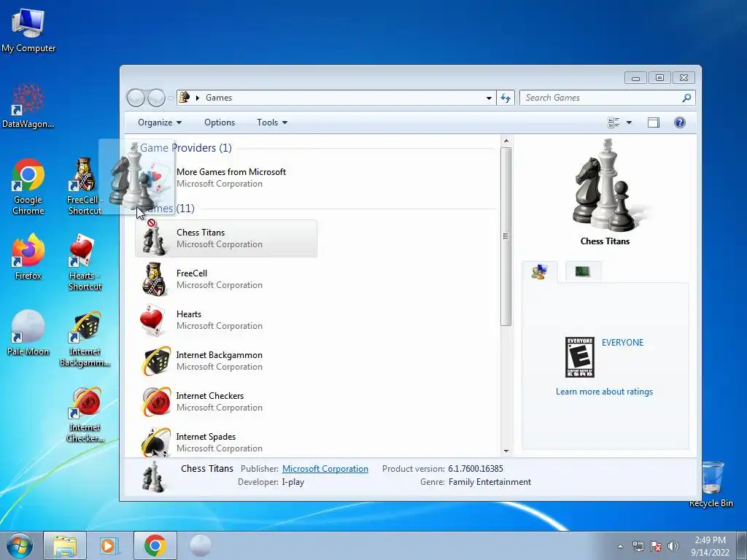Click the Internet Spades icon in list

[x=156, y=443]
